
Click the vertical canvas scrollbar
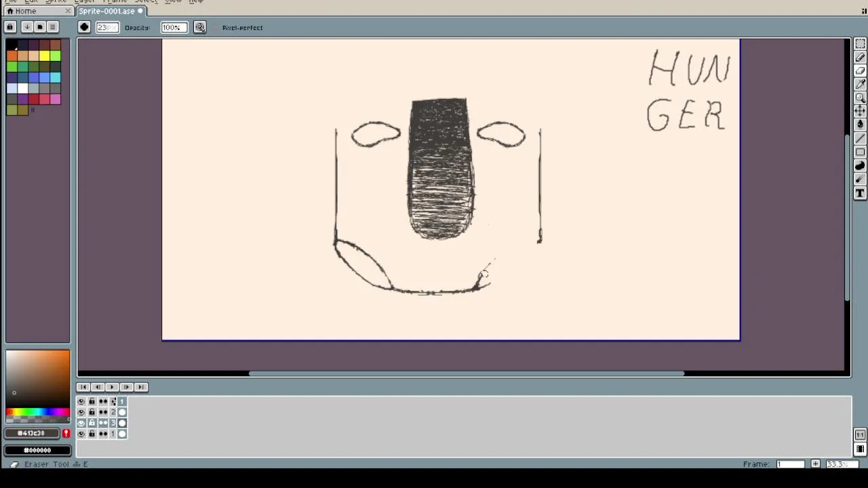[847, 217]
